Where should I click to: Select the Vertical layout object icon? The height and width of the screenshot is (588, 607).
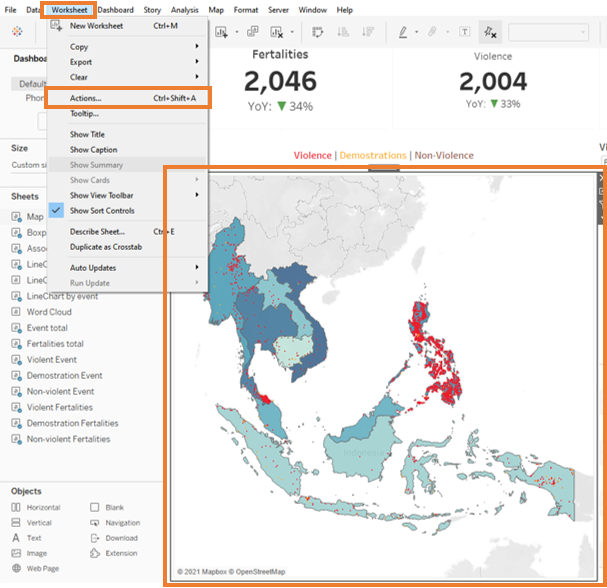[x=17, y=523]
